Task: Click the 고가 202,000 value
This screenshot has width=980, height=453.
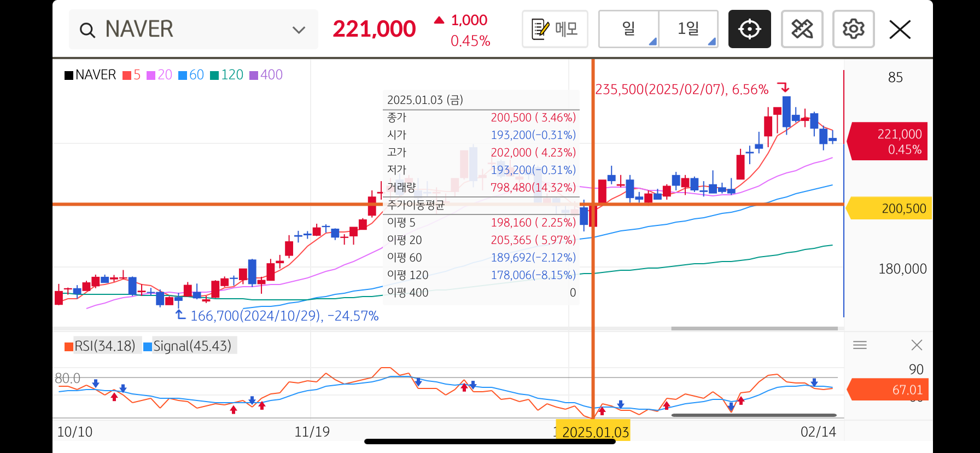Action: 533,153
